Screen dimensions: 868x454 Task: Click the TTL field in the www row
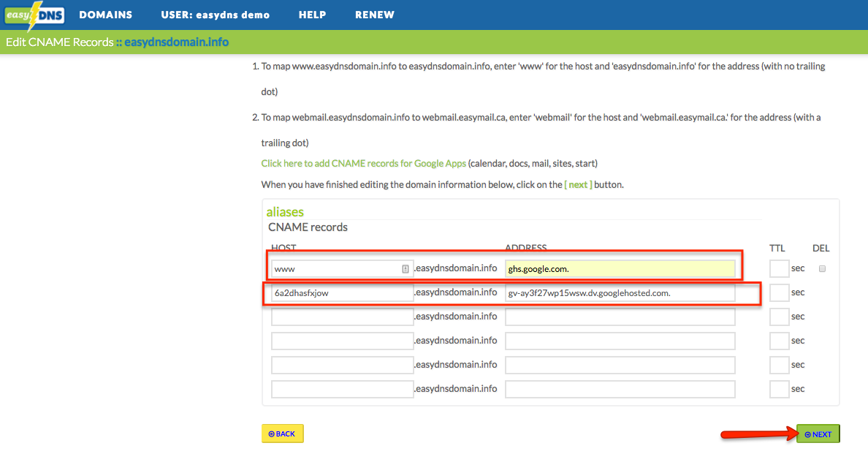point(779,268)
